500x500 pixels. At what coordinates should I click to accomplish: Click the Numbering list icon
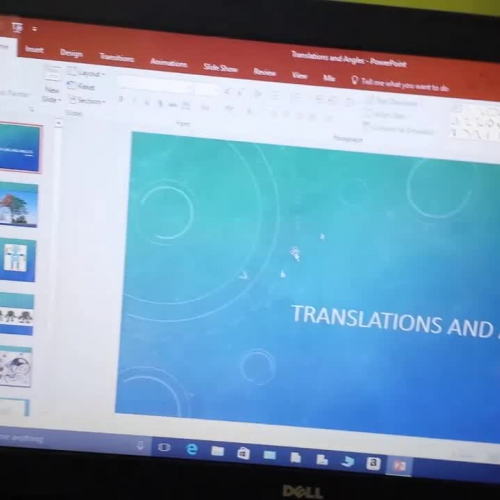pyautogui.click(x=295, y=98)
